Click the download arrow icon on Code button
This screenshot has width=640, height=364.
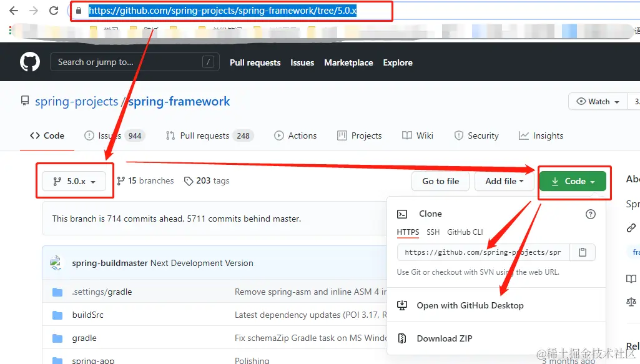[x=555, y=181]
